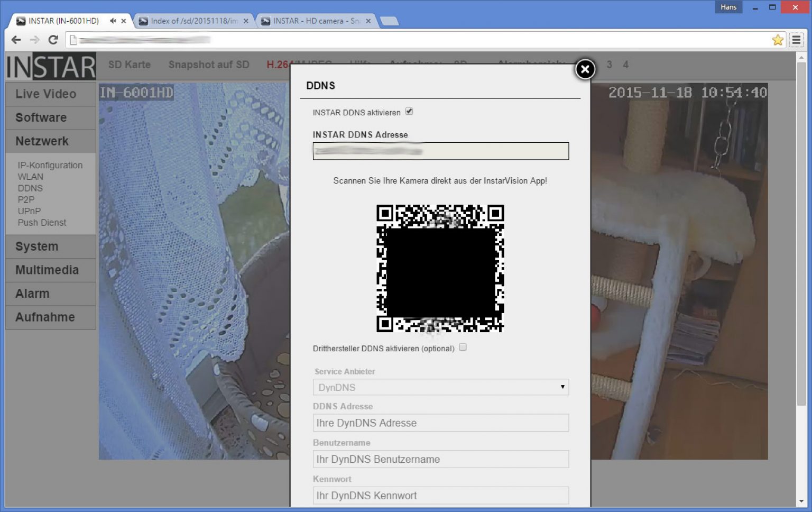812x512 pixels.
Task: Scan the QR code image
Action: coord(440,268)
